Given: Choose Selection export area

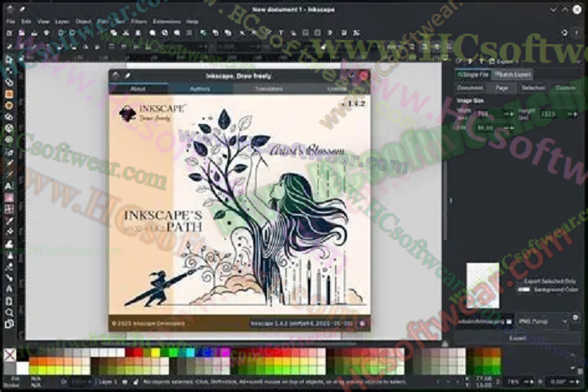Looking at the screenshot, I should [x=532, y=87].
